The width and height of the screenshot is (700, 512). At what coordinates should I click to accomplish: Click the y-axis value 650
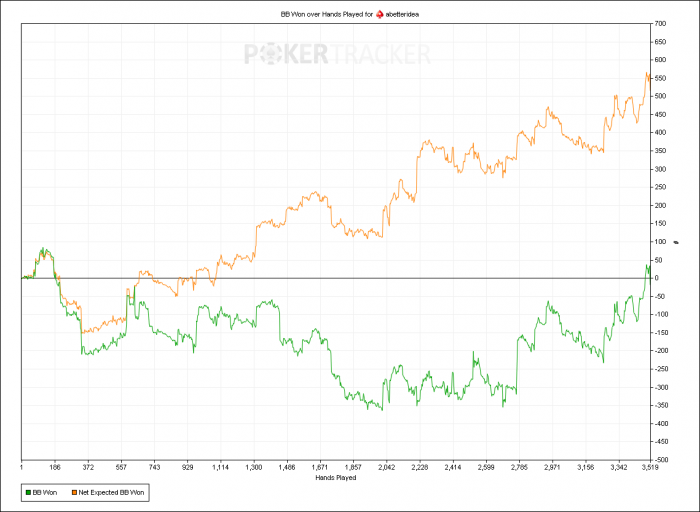660,42
